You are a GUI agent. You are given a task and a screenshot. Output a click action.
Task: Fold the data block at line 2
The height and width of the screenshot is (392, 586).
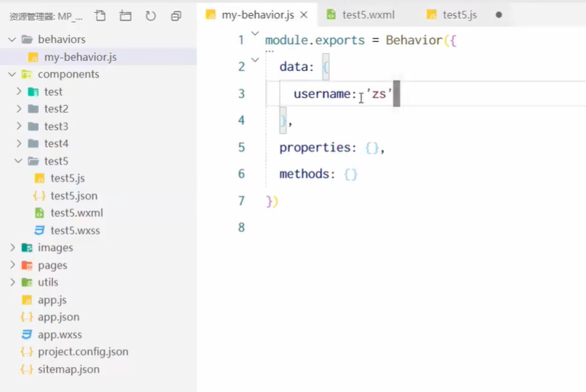(255, 59)
